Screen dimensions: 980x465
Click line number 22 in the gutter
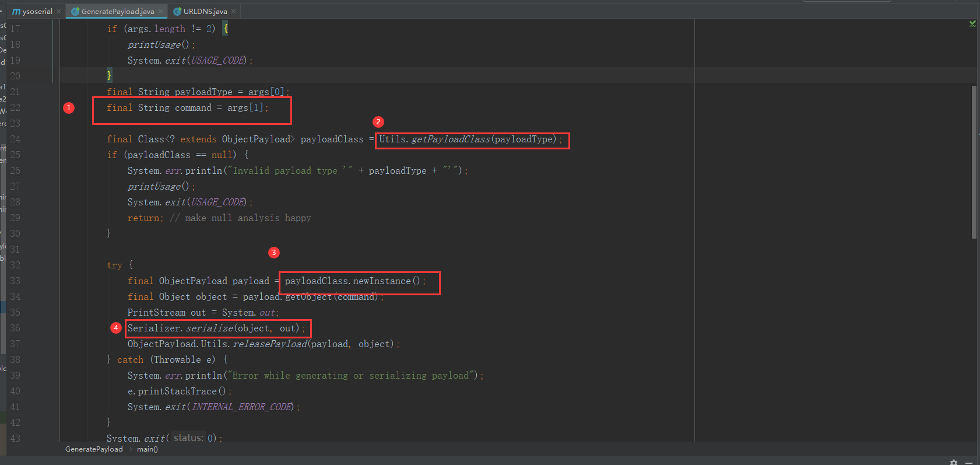(15, 107)
